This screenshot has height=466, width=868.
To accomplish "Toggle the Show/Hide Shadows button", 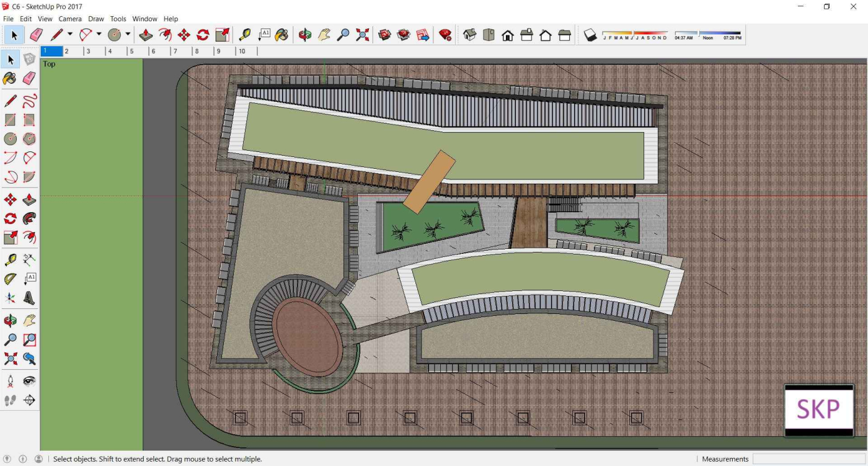I will (x=590, y=35).
